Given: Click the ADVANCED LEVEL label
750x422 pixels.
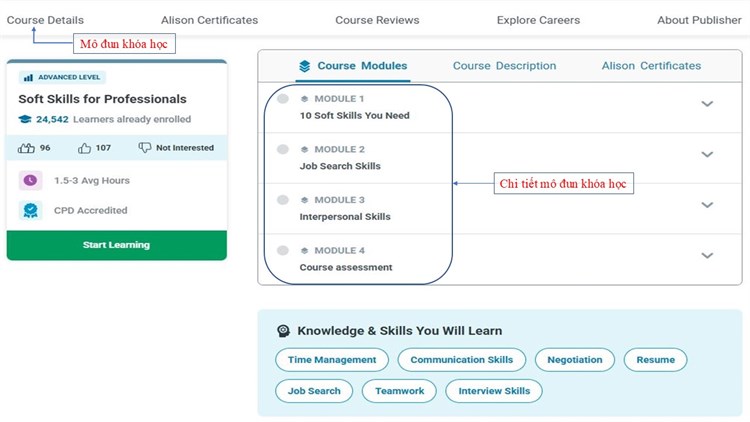Looking at the screenshot, I should (69, 77).
